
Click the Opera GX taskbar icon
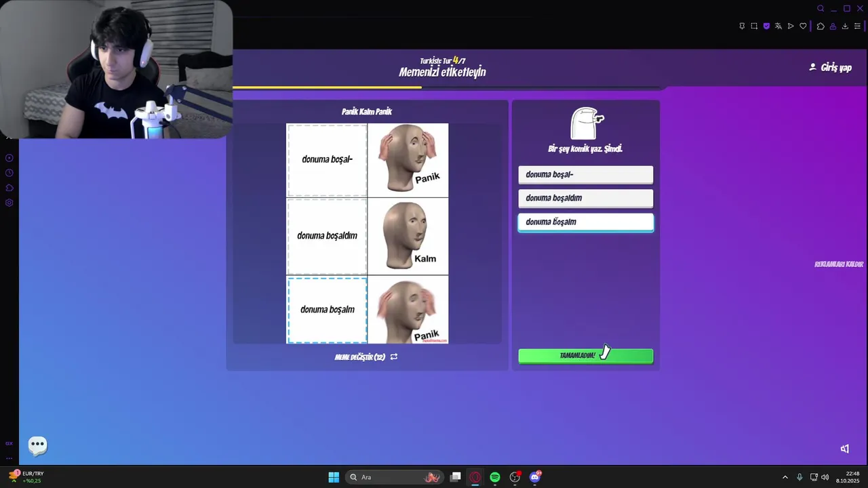coord(475,477)
